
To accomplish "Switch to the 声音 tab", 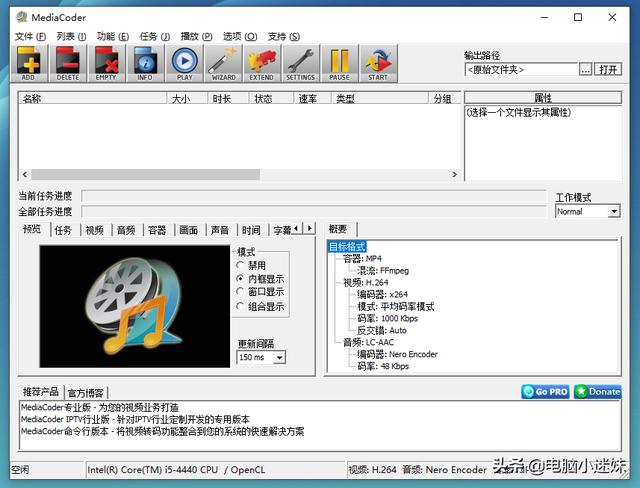I will point(220,230).
